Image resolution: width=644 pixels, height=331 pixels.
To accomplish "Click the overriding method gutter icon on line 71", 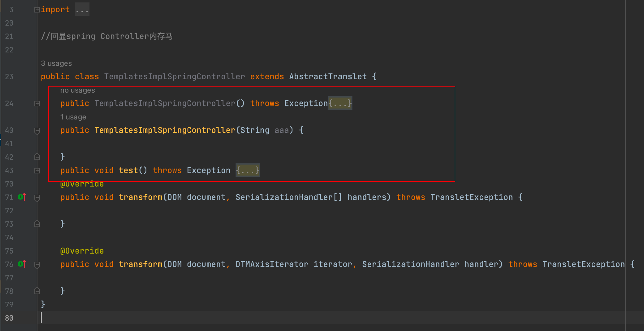I will 22,197.
